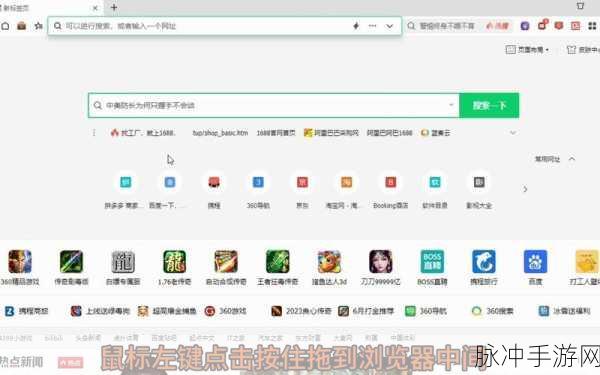Show next shortcuts with the right arrow
This screenshot has width=600, height=375.
coord(525,189)
